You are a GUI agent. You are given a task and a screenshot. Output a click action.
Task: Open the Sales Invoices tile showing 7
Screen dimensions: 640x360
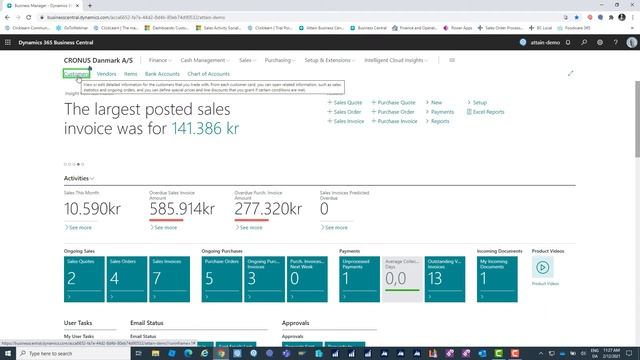click(169, 279)
